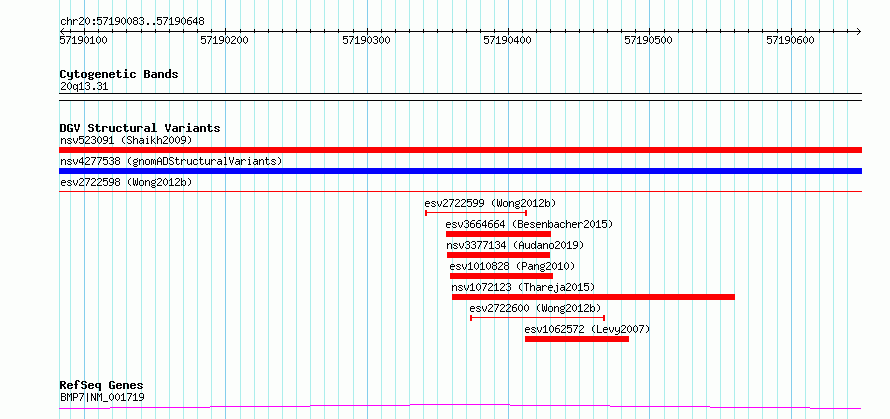890x419 pixels.
Task: Click the 57190500 ruler position label
Action: [x=649, y=40]
